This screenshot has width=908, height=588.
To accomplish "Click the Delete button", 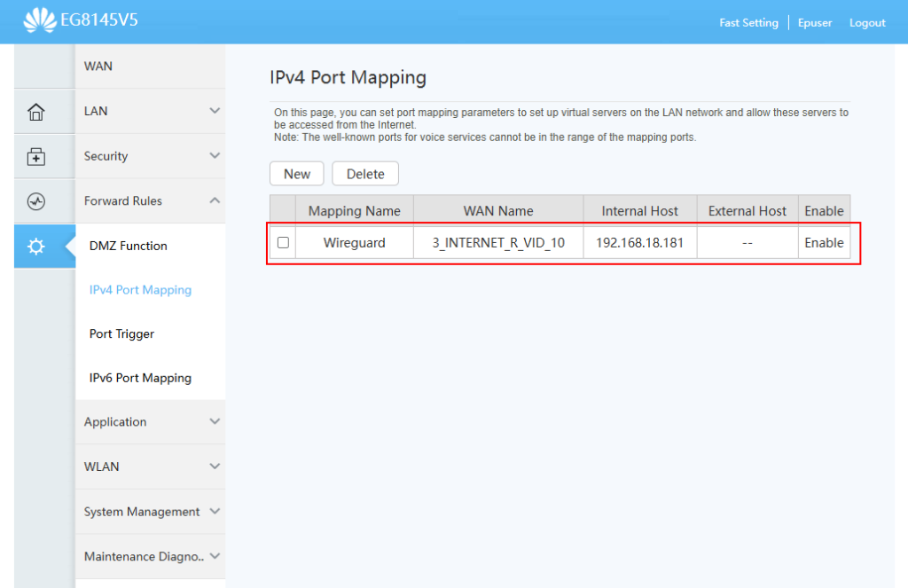I will [365, 174].
